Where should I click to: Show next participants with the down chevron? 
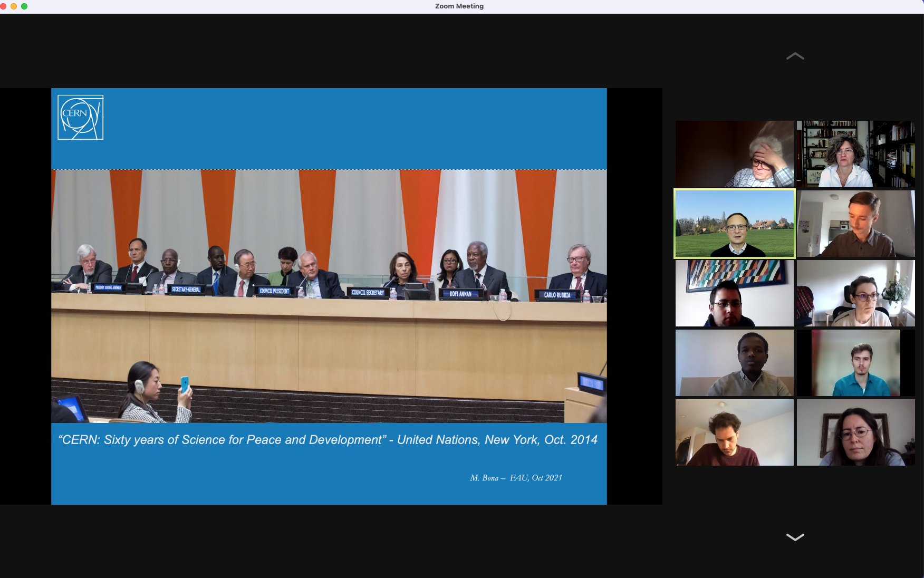point(795,537)
